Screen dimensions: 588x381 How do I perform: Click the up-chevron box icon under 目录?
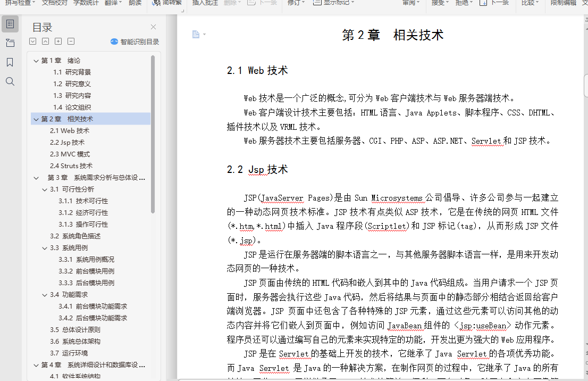pyautogui.click(x=45, y=42)
